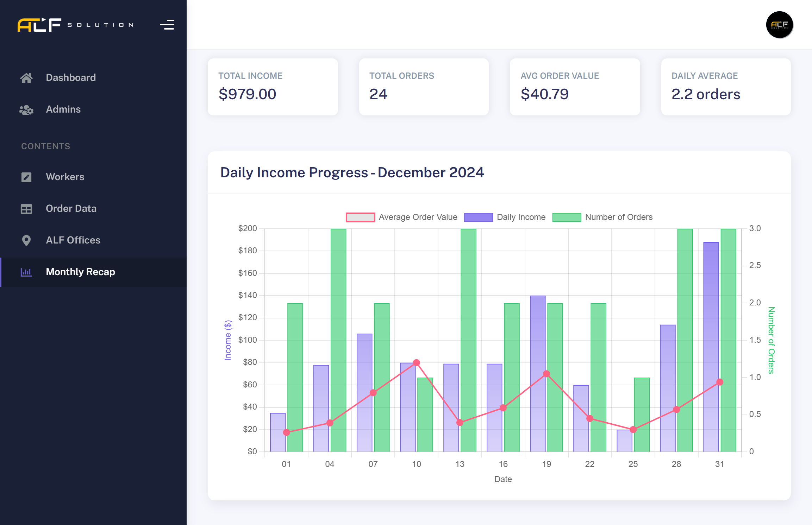
Task: Click the Total Income card
Action: pyautogui.click(x=273, y=87)
